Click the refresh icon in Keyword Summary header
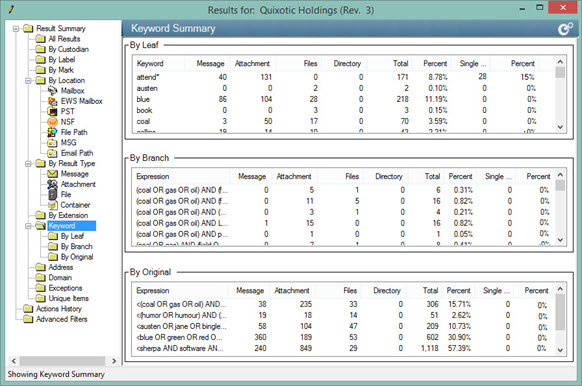 coord(565,29)
